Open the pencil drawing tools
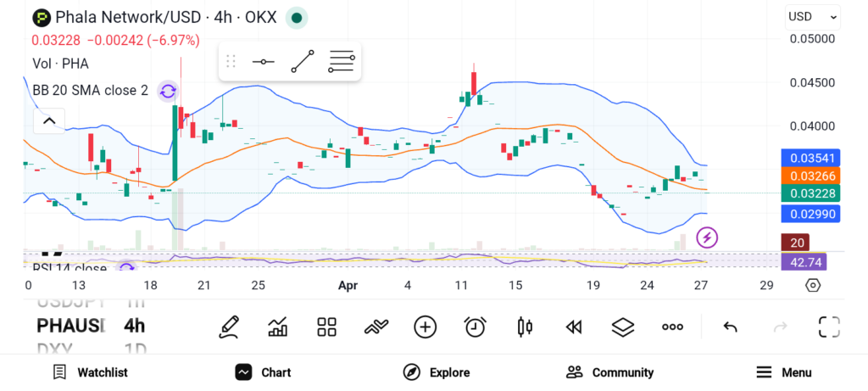 pyautogui.click(x=228, y=327)
